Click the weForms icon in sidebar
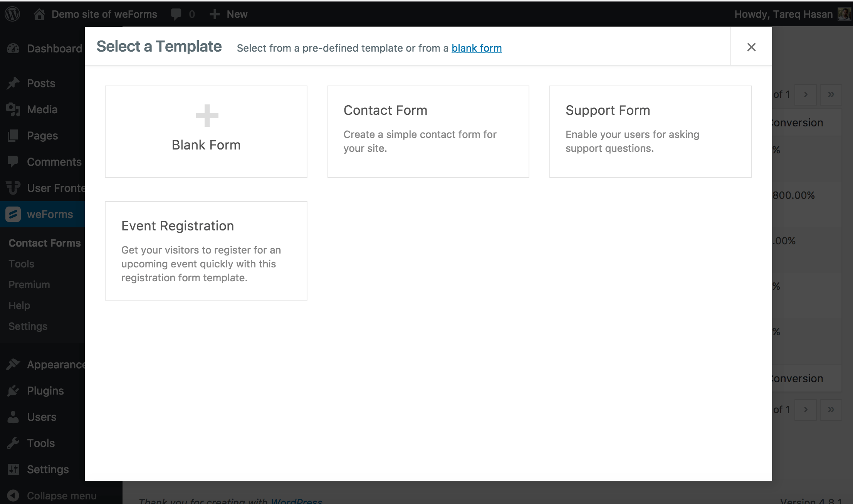The image size is (853, 504). coord(13,214)
